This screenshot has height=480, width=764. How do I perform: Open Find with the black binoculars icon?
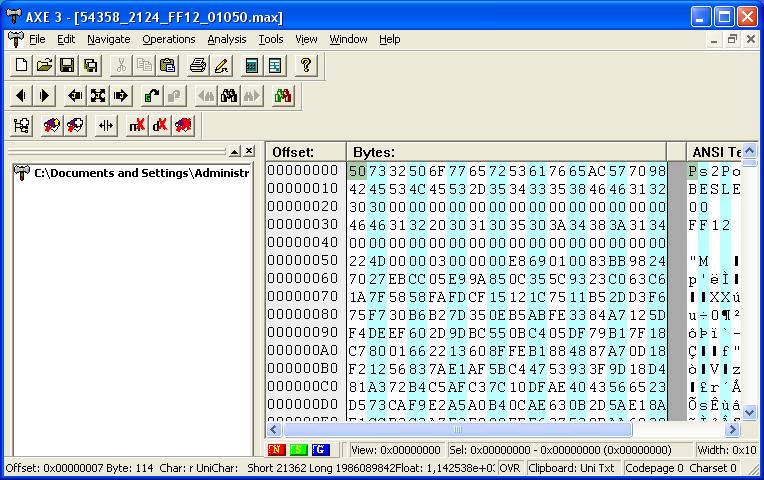click(x=229, y=96)
